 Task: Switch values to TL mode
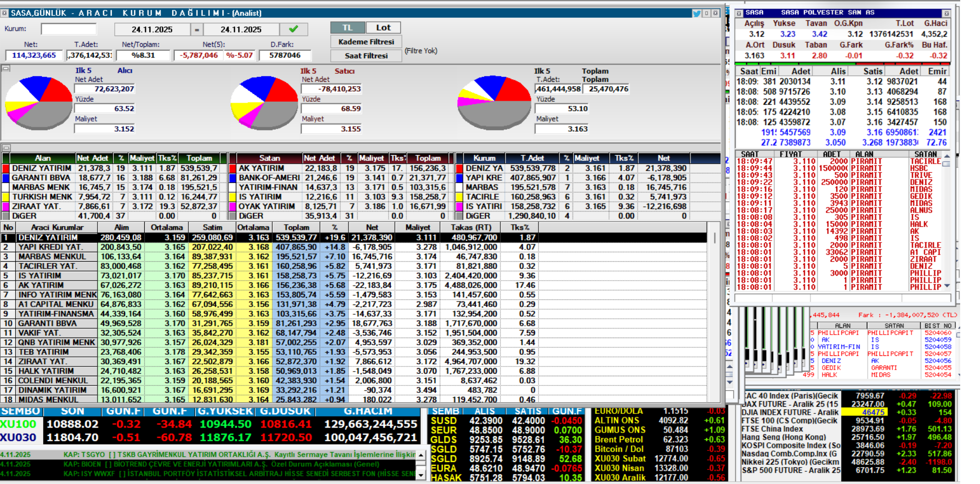[347, 27]
